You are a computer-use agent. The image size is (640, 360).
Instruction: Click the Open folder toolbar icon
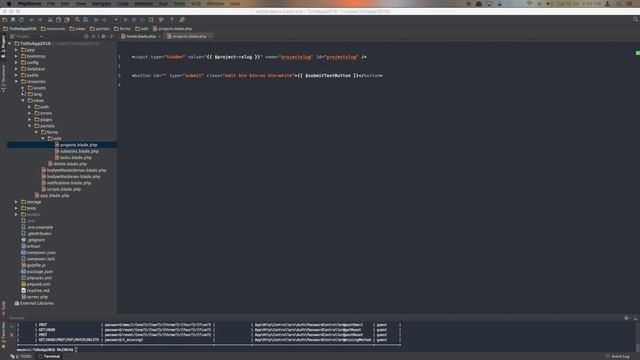pyautogui.click(x=4, y=20)
